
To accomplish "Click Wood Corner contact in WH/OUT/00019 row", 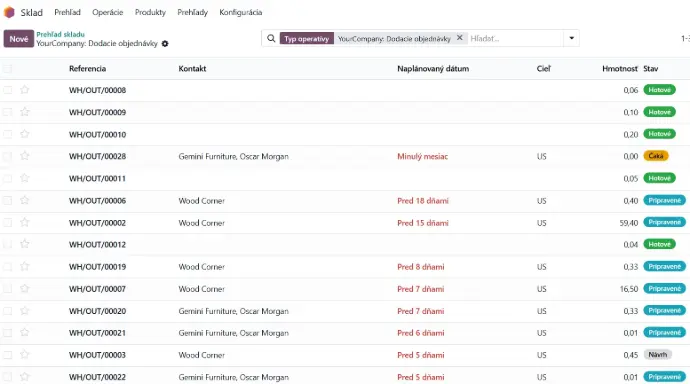I will click(x=202, y=267).
